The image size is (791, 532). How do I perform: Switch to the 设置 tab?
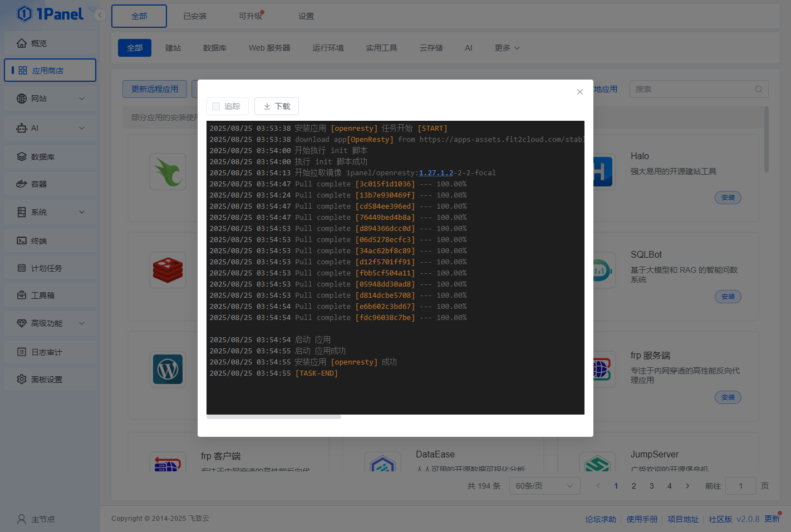click(306, 16)
